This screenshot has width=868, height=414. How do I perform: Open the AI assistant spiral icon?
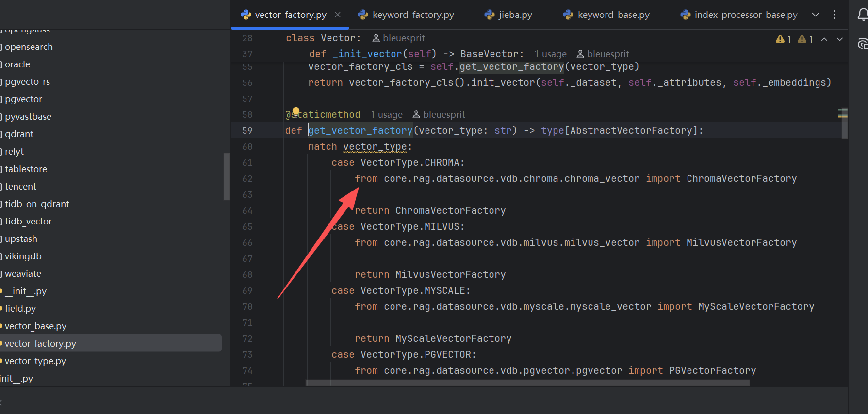pos(863,44)
